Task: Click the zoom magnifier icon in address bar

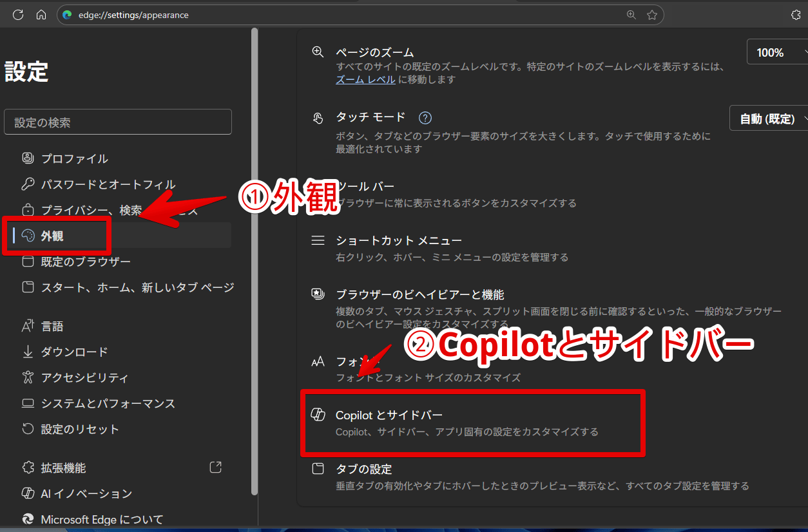Action: tap(631, 14)
